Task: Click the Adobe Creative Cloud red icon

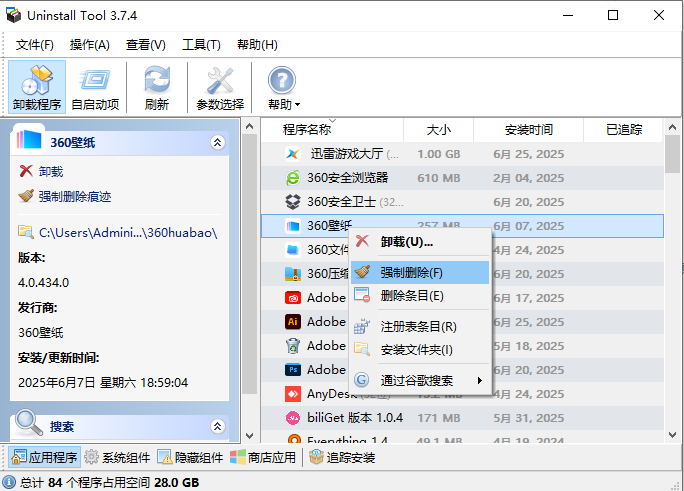Action: coord(293,298)
